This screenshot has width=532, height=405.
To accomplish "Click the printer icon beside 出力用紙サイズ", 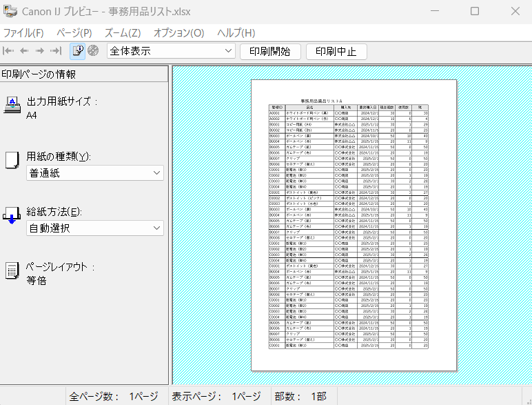I will [x=12, y=105].
